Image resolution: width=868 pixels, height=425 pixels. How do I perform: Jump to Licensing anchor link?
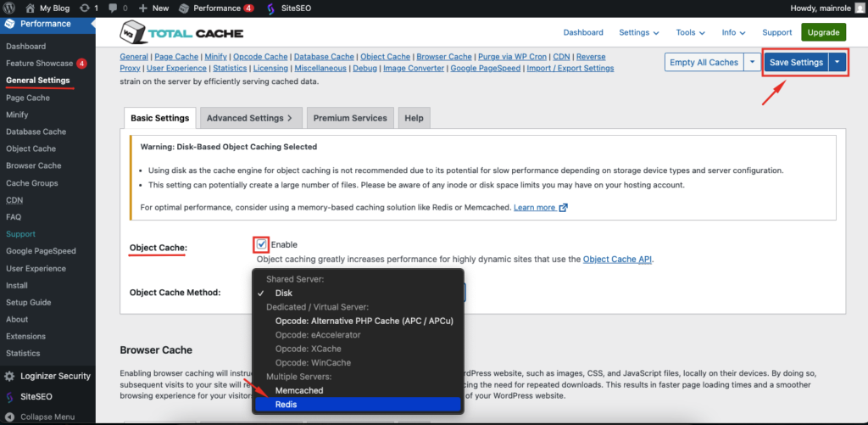pos(270,68)
